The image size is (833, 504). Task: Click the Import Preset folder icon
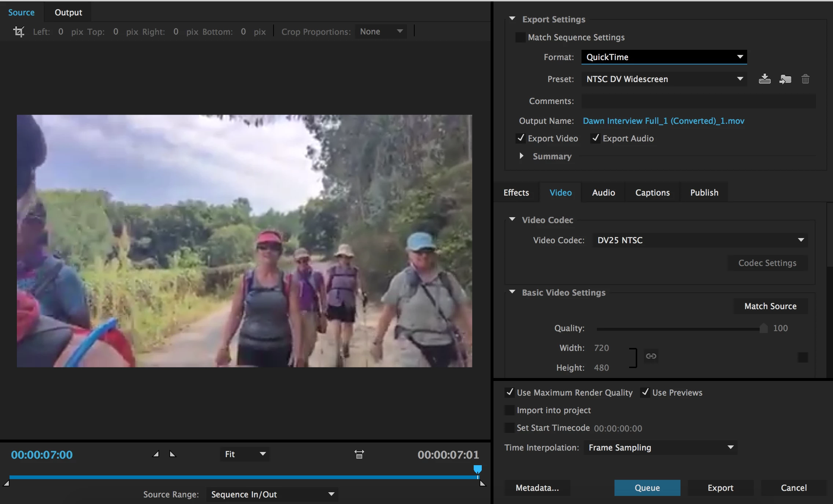[x=785, y=79]
